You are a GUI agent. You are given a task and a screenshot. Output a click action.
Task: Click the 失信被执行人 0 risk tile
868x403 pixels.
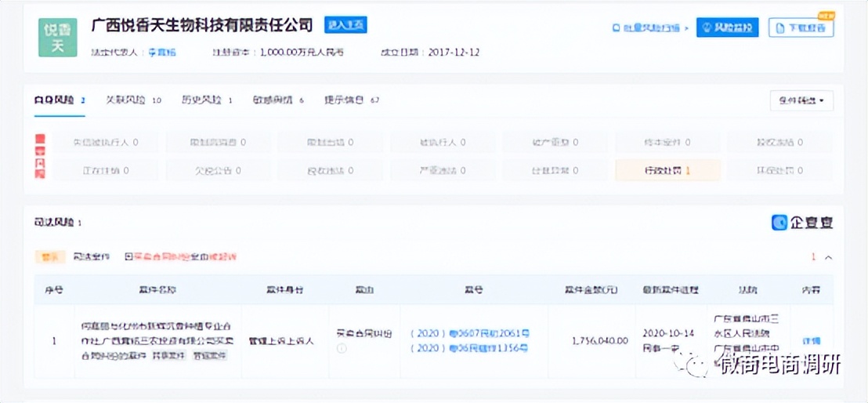coord(107,143)
